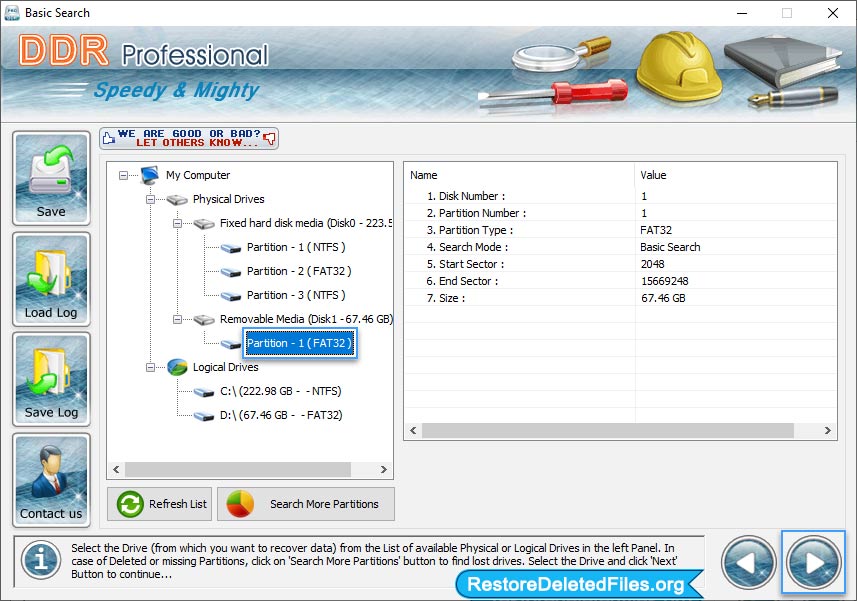This screenshot has width=857, height=601.
Task: Click the My Computer monitor icon
Action: click(149, 175)
